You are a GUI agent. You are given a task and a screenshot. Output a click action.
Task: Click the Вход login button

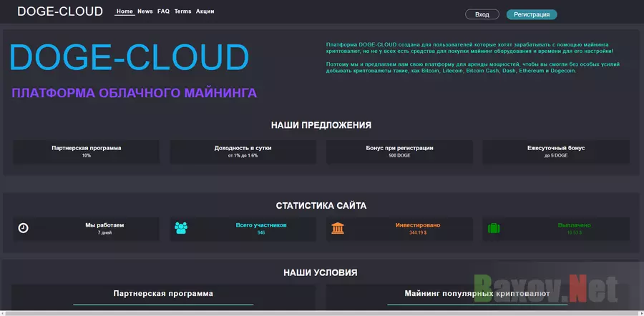tap(482, 14)
